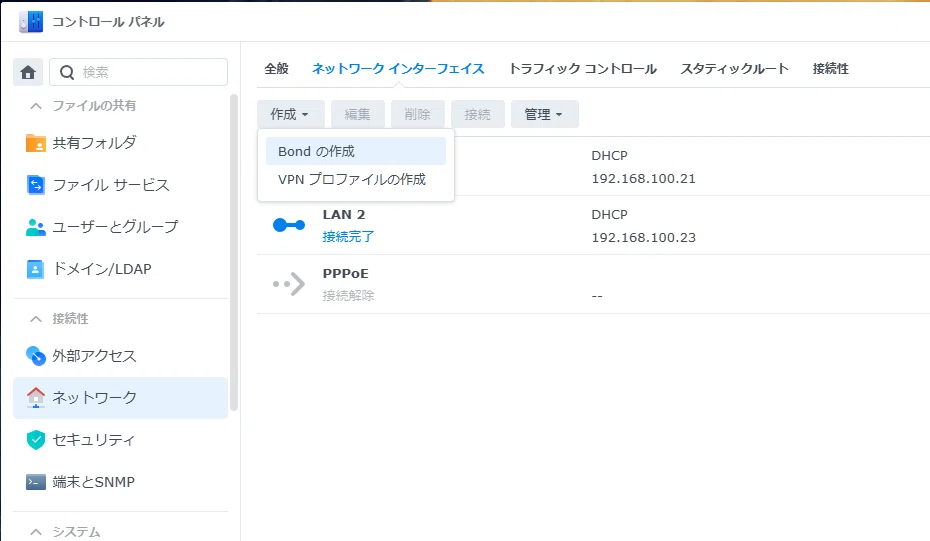The width and height of the screenshot is (930, 541).
Task: Click the 接続 button
Action: (477, 114)
